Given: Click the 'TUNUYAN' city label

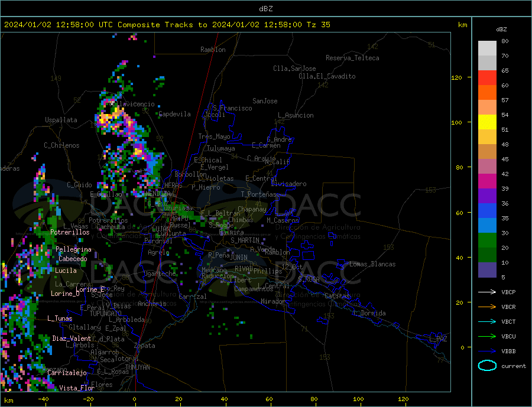Looking at the screenshot, I should pyautogui.click(x=137, y=367).
